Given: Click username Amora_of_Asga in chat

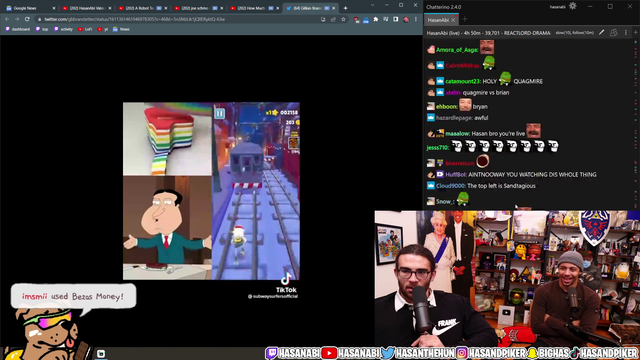Looking at the screenshot, I should (457, 50).
